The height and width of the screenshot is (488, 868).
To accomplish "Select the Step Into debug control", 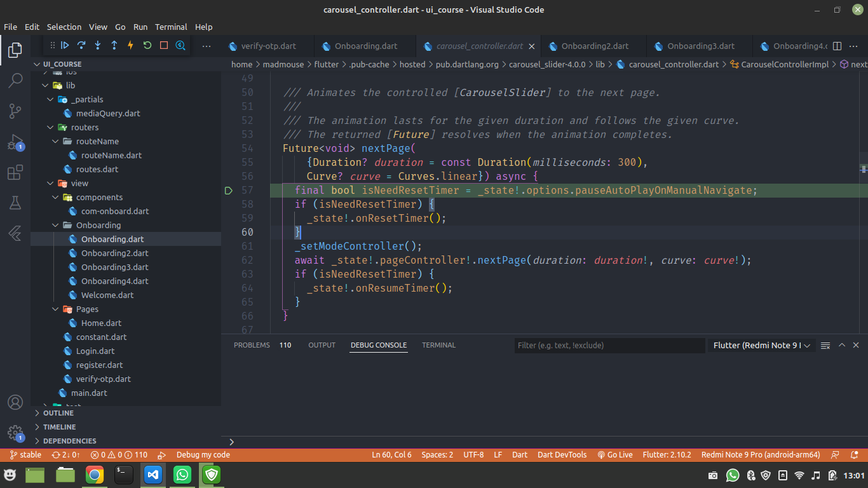I will coord(97,45).
